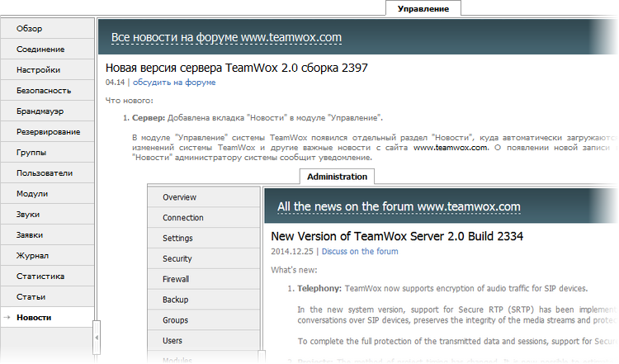Viewport: 619px width, 364px height.
Task: Select Users in the embedded sidebar
Action: coord(204,341)
